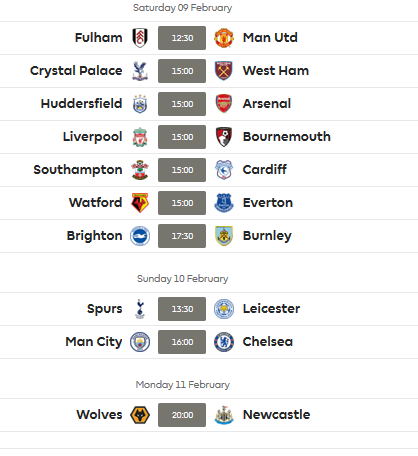The height and width of the screenshot is (456, 418).
Task: Click the Everton club crest
Action: tap(224, 203)
